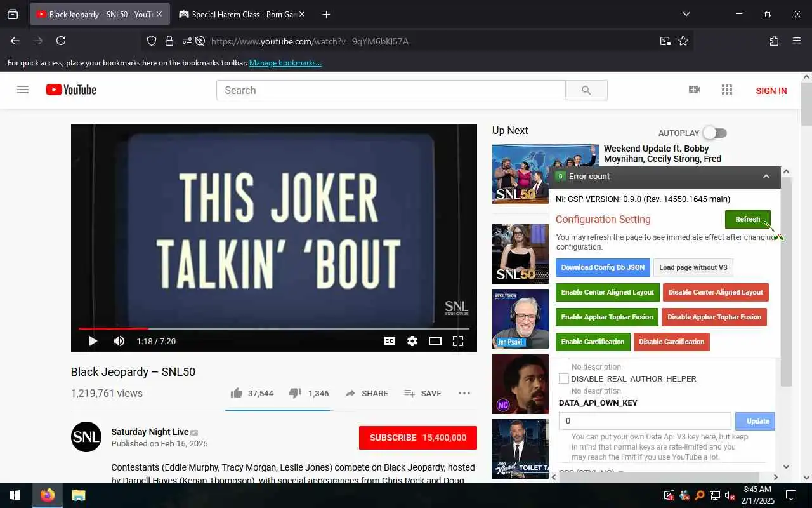Image resolution: width=812 pixels, height=508 pixels.
Task: Toggle the Autoplay switch
Action: click(714, 133)
